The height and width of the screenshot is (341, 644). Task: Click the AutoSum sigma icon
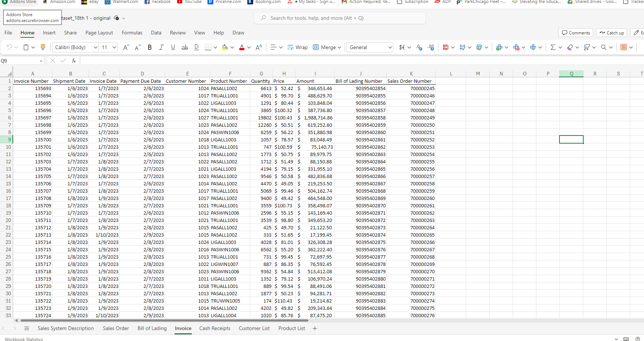(553, 47)
